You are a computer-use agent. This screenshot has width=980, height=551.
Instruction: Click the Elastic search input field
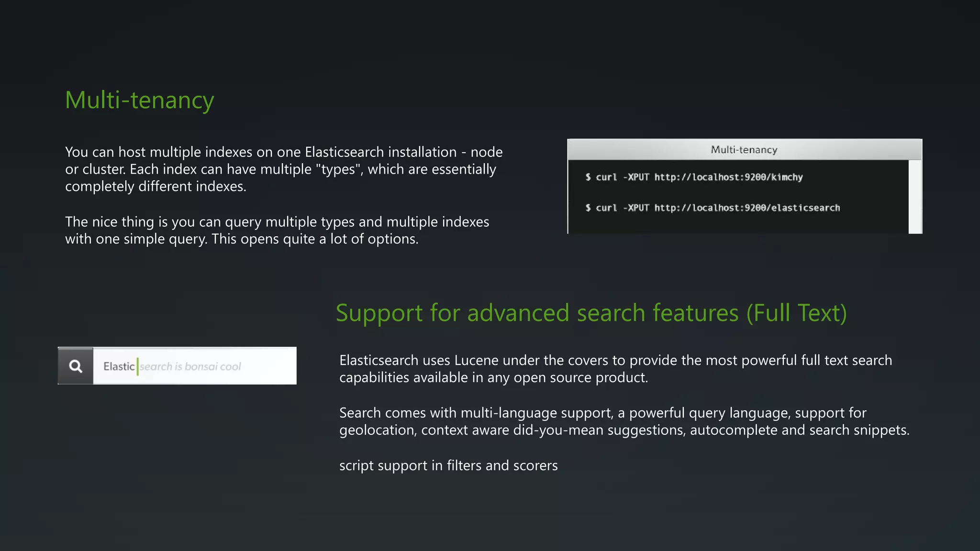click(x=268, y=366)
